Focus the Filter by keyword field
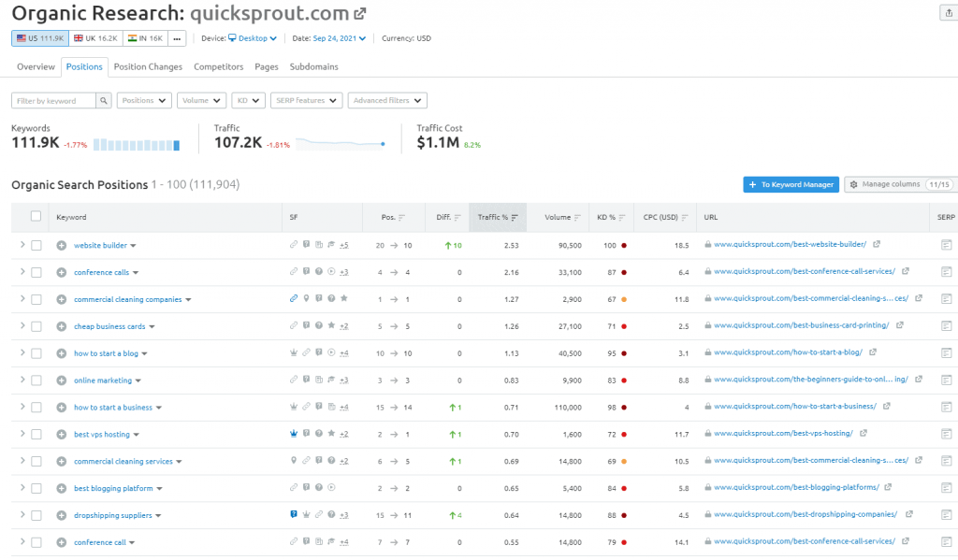 (53, 101)
